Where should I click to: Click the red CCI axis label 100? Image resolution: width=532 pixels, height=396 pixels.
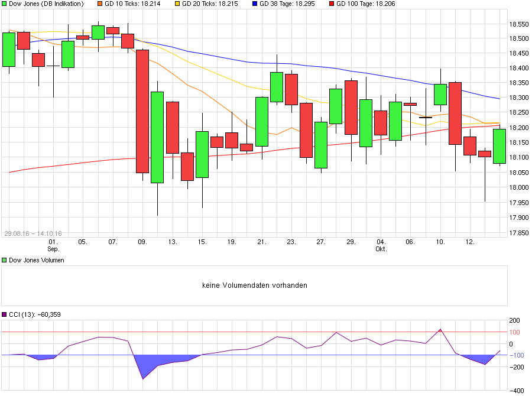point(514,332)
